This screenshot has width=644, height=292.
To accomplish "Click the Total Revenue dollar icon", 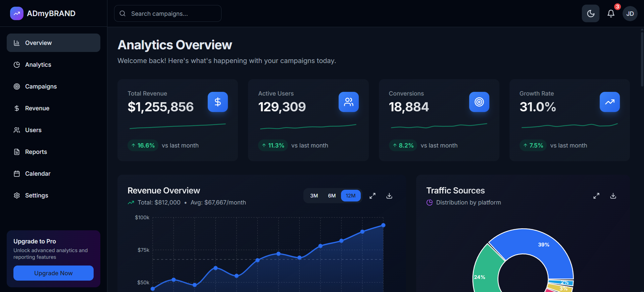I will coord(218,102).
